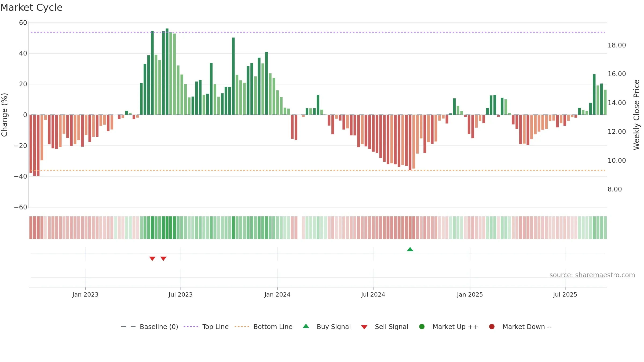Click the orange dotted Bottom Line

click(x=318, y=170)
